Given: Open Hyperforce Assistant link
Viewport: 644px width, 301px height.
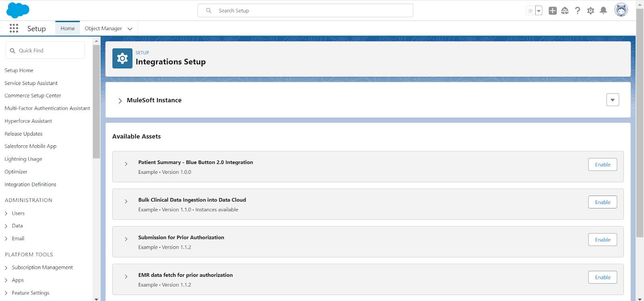Looking at the screenshot, I should tap(28, 121).
